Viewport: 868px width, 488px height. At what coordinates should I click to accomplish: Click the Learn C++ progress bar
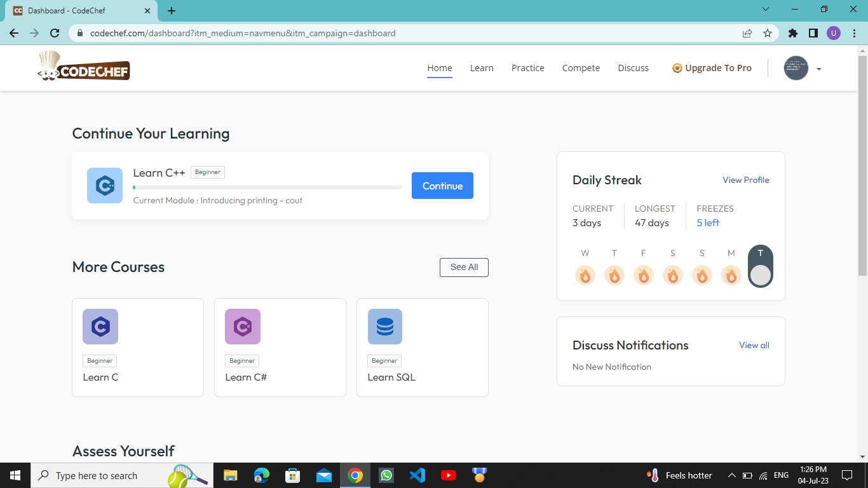coord(267,187)
